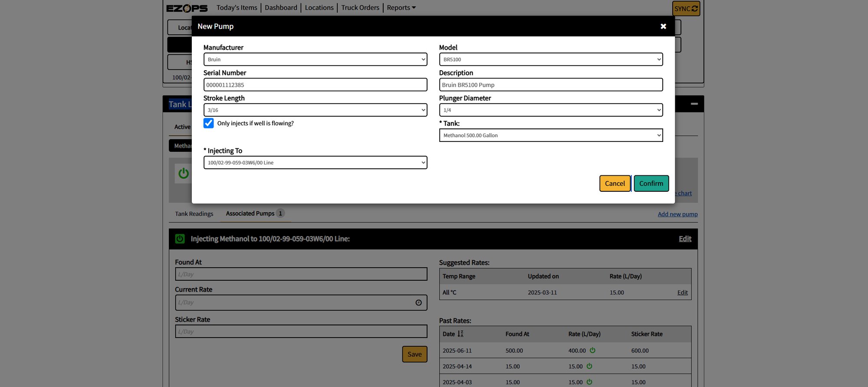Click the Found At input
The height and width of the screenshot is (387, 868).
[x=301, y=274]
